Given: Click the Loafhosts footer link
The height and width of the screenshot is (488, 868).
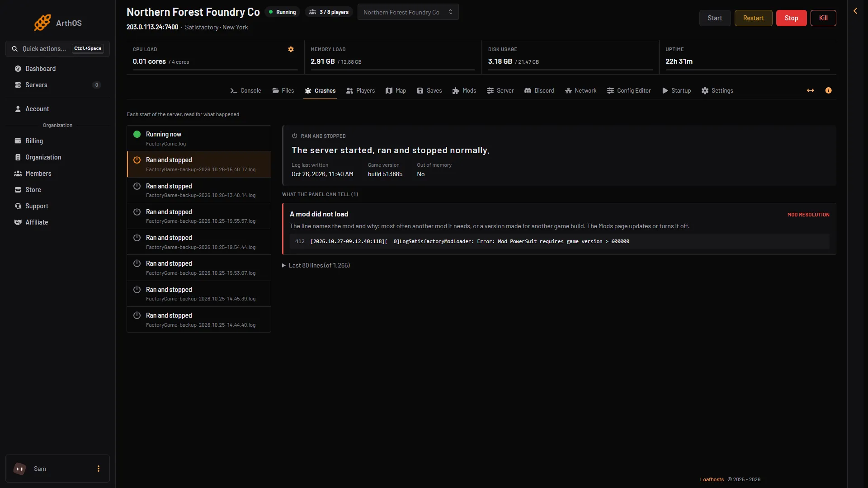Looking at the screenshot, I should click(x=712, y=479).
